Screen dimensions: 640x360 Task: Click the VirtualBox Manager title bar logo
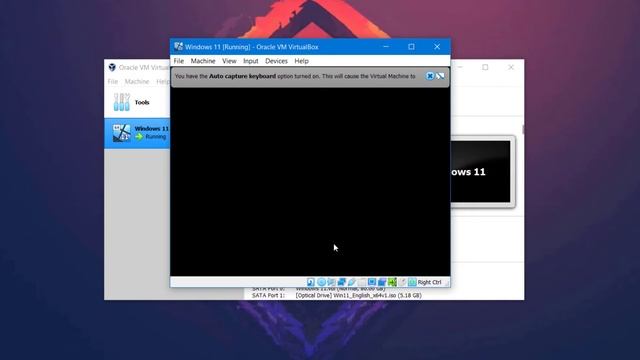pos(112,67)
